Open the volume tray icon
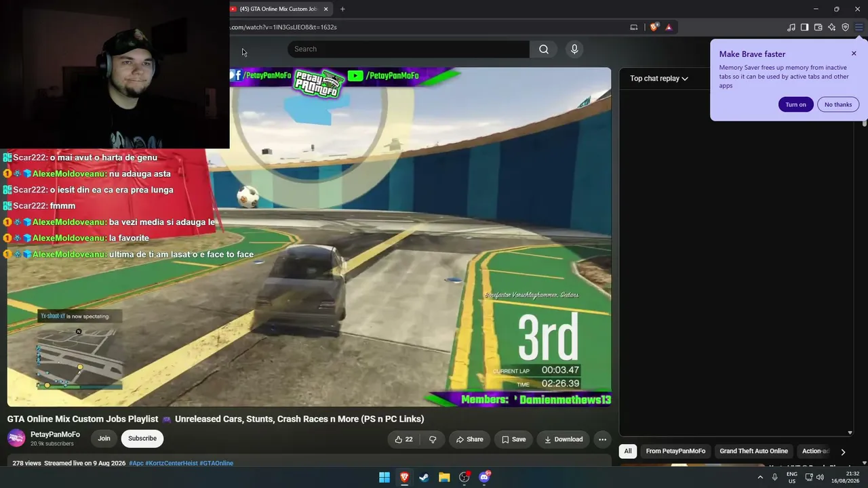This screenshot has height=488, width=868. point(820,477)
